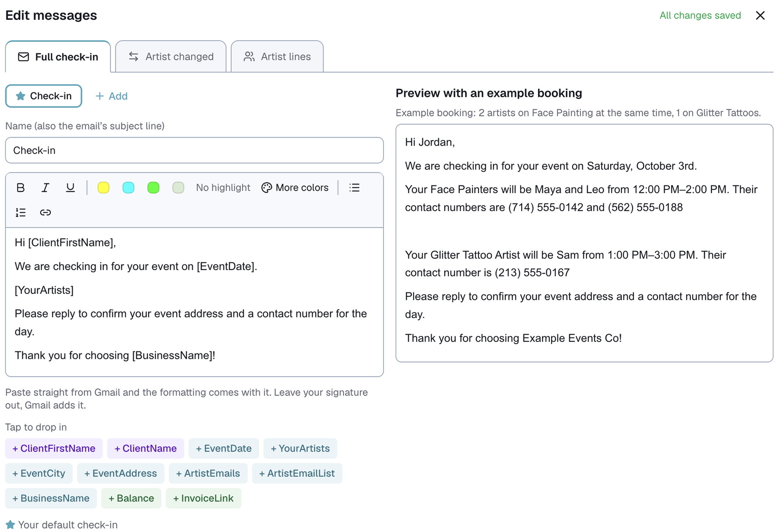Insert a bulleted list
Image resolution: width=775 pixels, height=532 pixels.
tap(355, 188)
